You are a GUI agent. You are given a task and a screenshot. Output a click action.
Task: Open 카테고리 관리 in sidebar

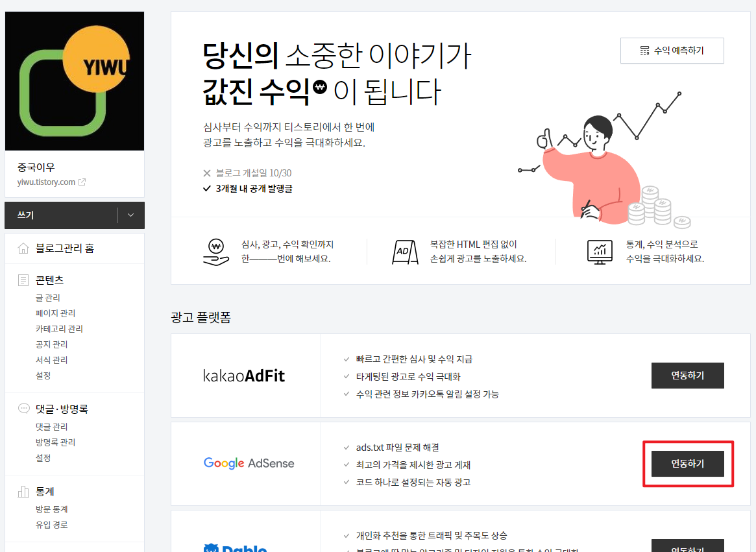click(59, 329)
